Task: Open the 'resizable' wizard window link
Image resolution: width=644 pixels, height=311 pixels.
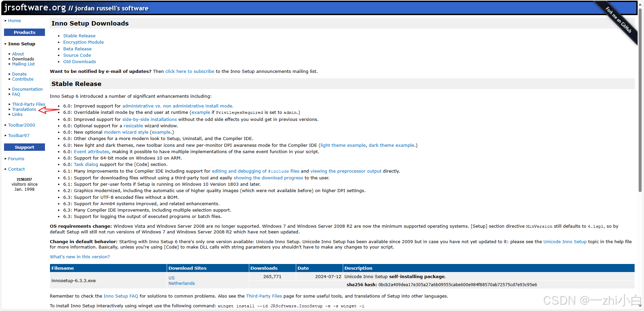Action: point(133,126)
